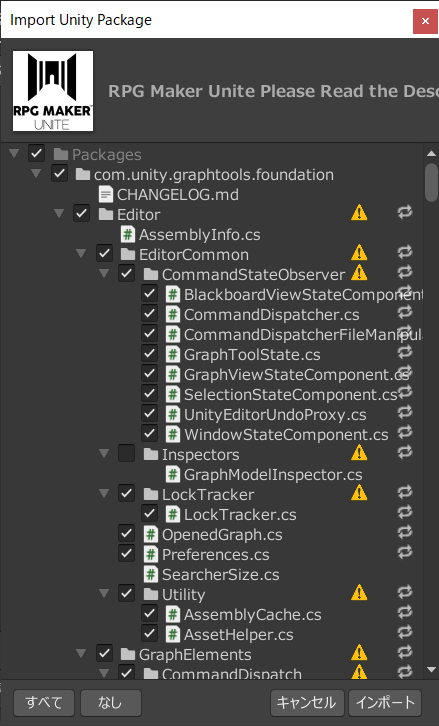Uncheck GraphToolState.cs checkbox
This screenshot has height=726, width=439.
tap(149, 354)
